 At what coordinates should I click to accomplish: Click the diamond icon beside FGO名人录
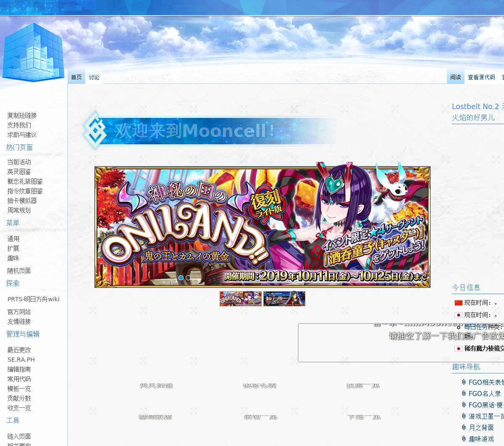click(x=464, y=393)
